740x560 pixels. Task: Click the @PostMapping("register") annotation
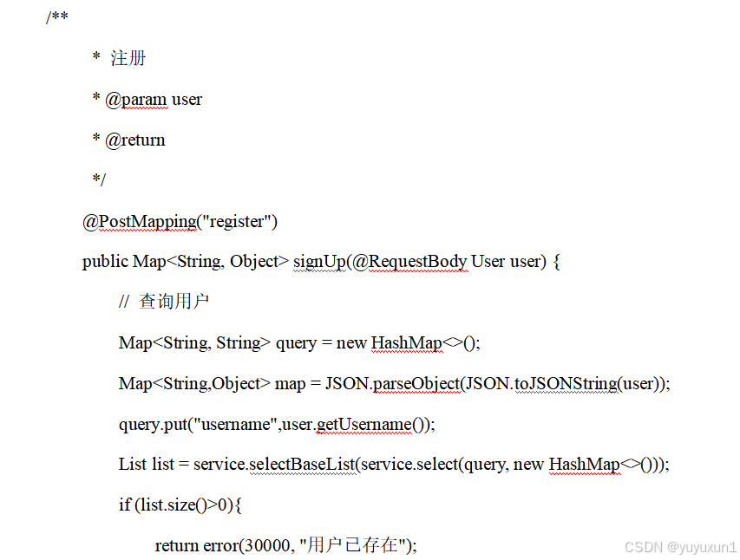point(180,221)
